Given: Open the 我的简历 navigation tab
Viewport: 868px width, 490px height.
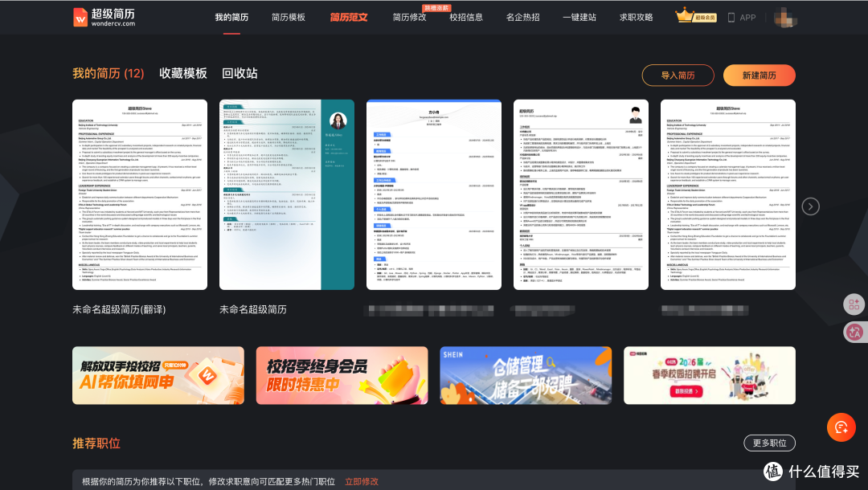Looking at the screenshot, I should click(x=231, y=17).
